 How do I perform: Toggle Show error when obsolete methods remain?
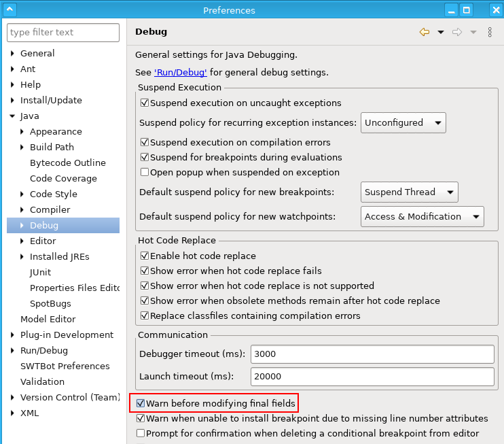click(x=145, y=301)
